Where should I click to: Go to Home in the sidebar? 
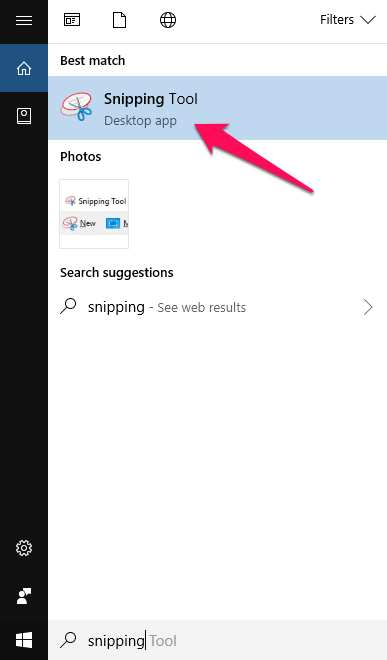coord(24,68)
